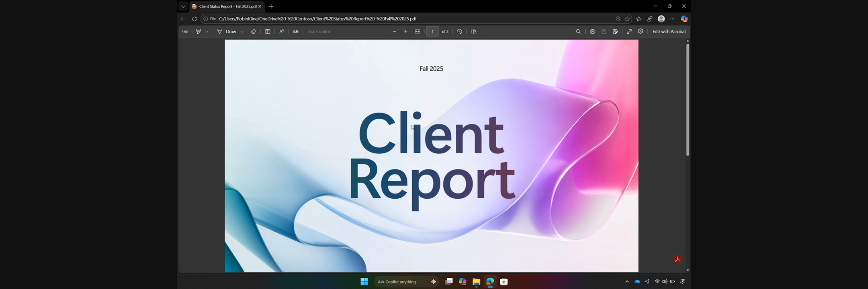Open the address bar zoom indicator

(618, 19)
